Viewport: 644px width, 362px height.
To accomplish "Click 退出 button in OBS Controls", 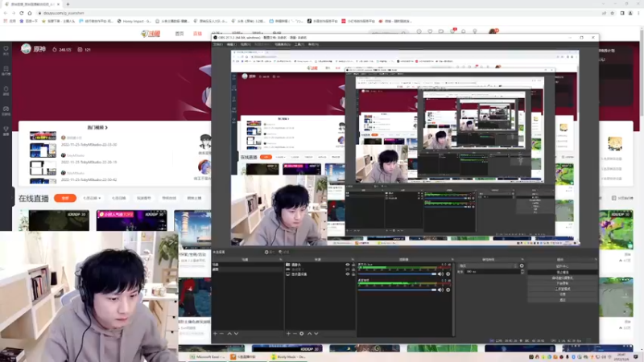I will coord(562,300).
